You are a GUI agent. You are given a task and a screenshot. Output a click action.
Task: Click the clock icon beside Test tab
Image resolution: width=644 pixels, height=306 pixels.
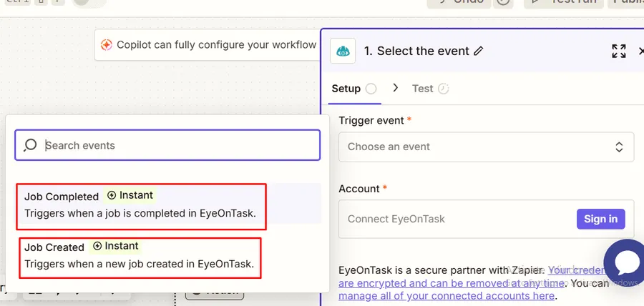443,89
